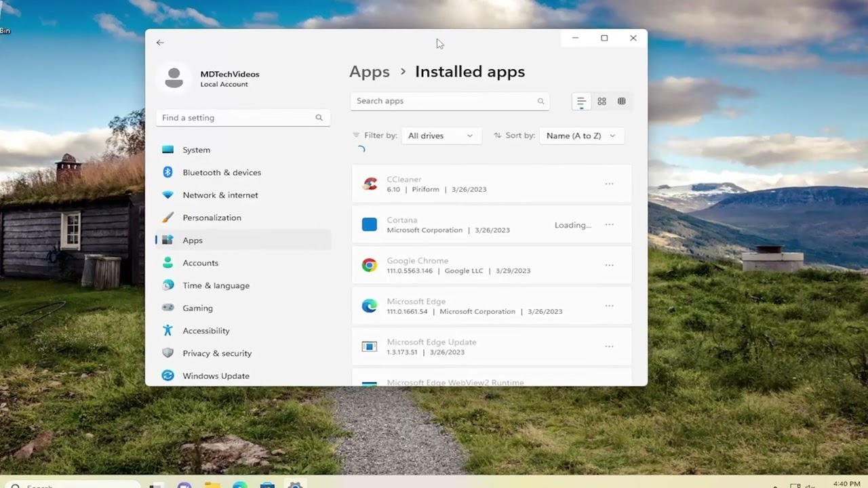Click the Find a setting field
The height and width of the screenshot is (488, 868).
point(243,118)
